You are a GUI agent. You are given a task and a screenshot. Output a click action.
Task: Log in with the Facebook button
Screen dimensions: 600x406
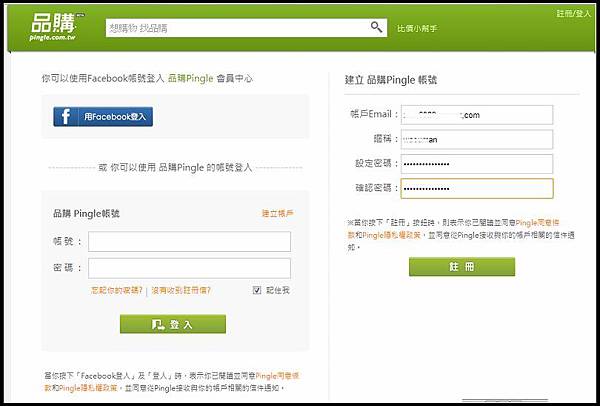(103, 117)
